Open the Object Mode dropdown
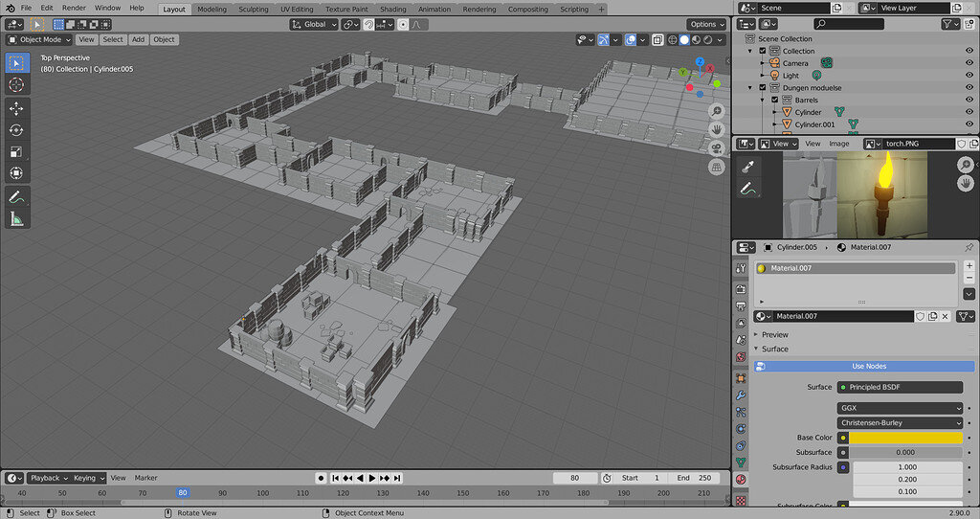The image size is (980, 519). (39, 39)
